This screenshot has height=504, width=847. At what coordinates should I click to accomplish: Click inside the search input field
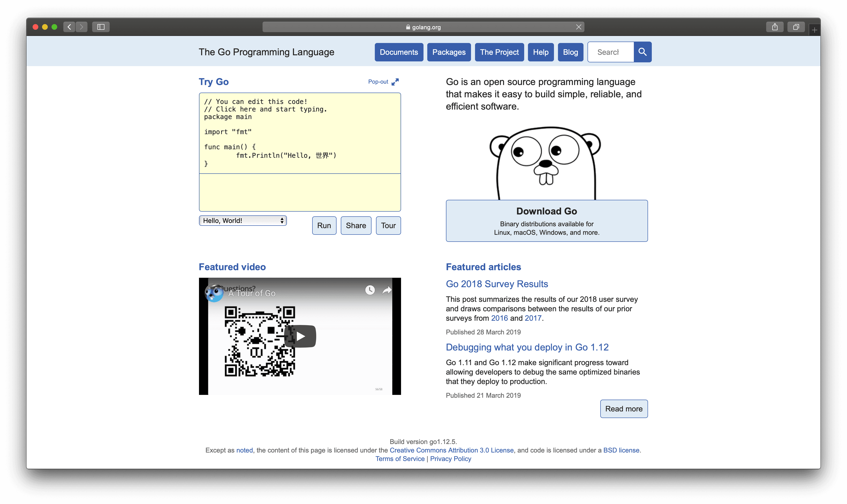coord(610,52)
